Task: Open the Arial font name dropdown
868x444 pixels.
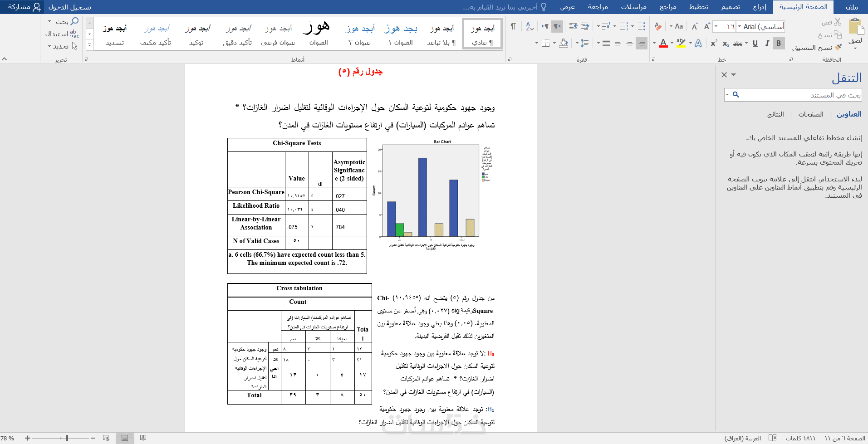Action: click(740, 26)
